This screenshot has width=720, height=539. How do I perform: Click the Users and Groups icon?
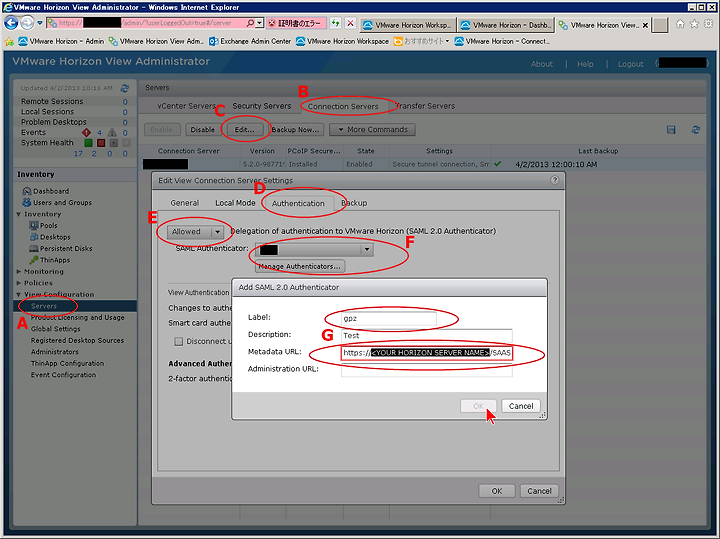pyautogui.click(x=27, y=202)
